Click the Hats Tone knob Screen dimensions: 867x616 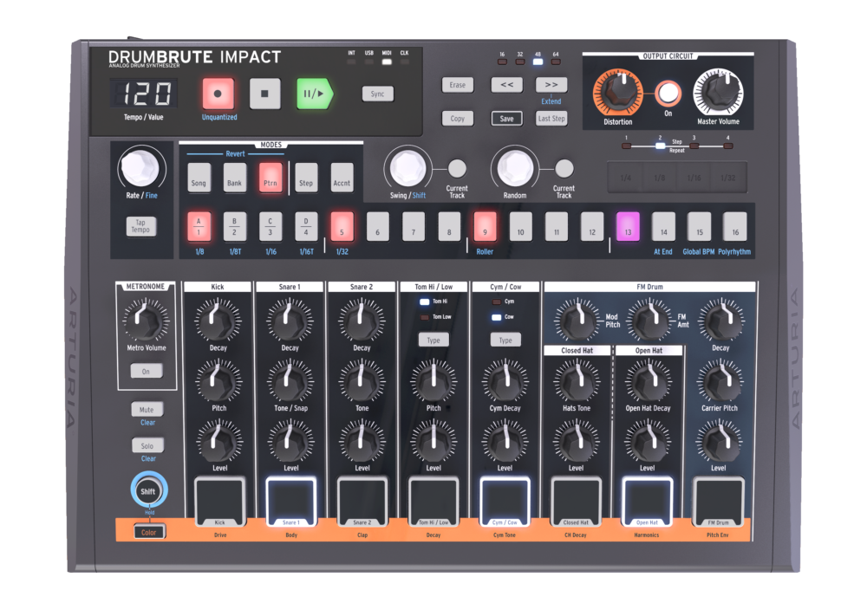click(577, 380)
